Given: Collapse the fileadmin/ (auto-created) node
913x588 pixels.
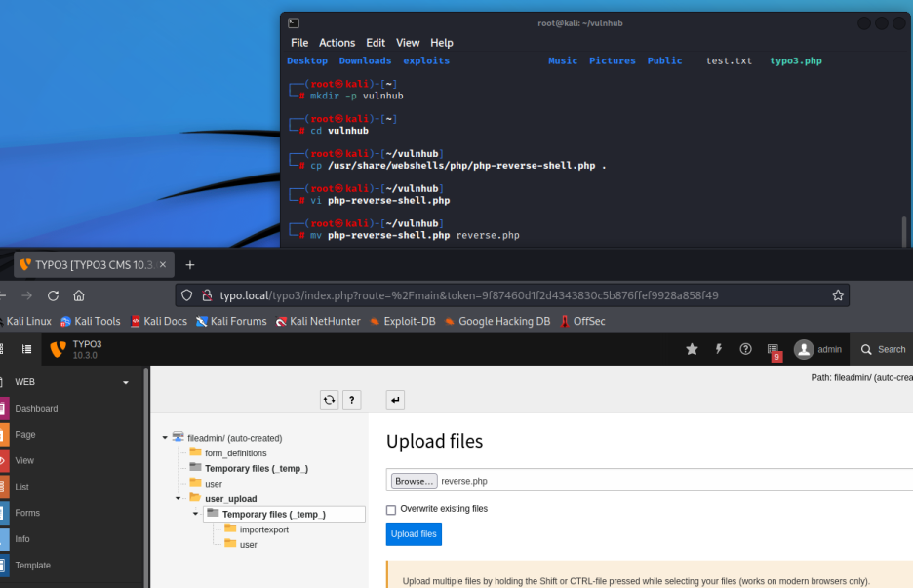Looking at the screenshot, I should point(165,437).
